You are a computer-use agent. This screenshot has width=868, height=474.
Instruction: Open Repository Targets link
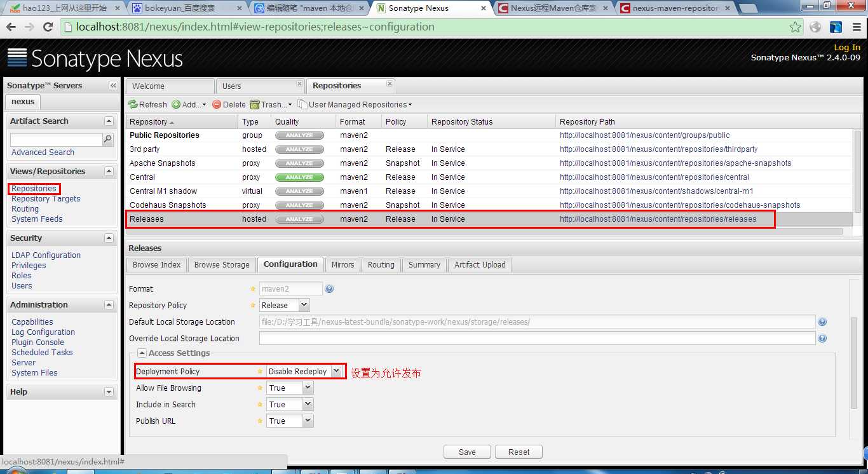pyautogui.click(x=46, y=199)
